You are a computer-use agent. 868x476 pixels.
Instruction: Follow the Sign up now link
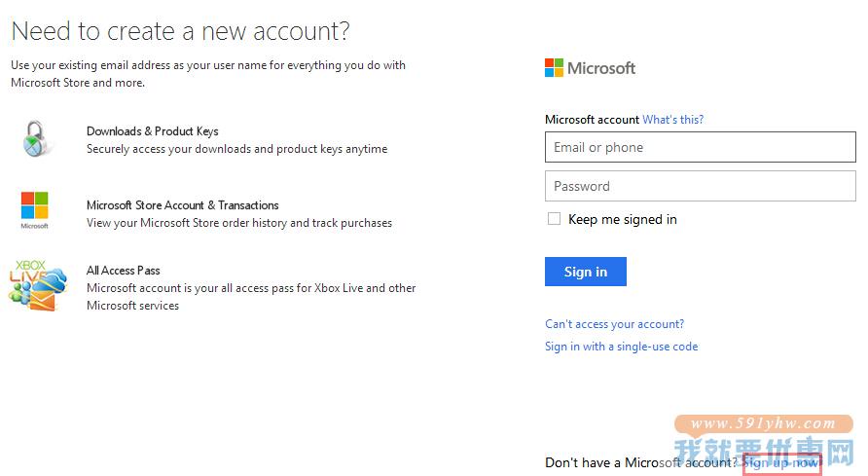[x=781, y=462]
